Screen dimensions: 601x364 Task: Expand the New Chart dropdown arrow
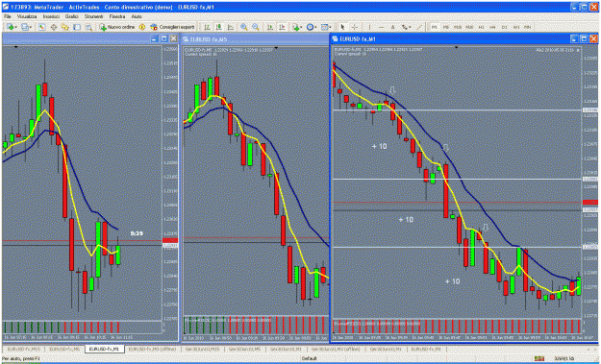pyautogui.click(x=16, y=27)
